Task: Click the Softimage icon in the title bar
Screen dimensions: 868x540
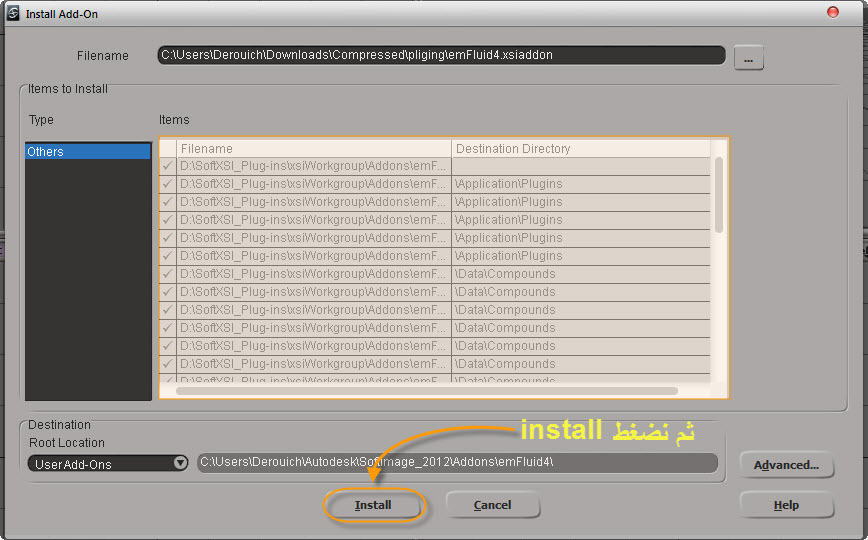Action: click(13, 13)
